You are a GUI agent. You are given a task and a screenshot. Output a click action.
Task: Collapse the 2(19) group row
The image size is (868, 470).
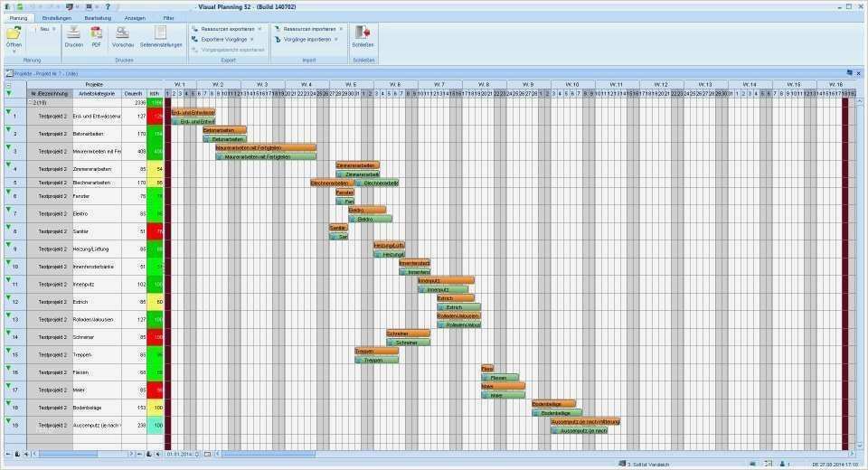tap(30, 102)
